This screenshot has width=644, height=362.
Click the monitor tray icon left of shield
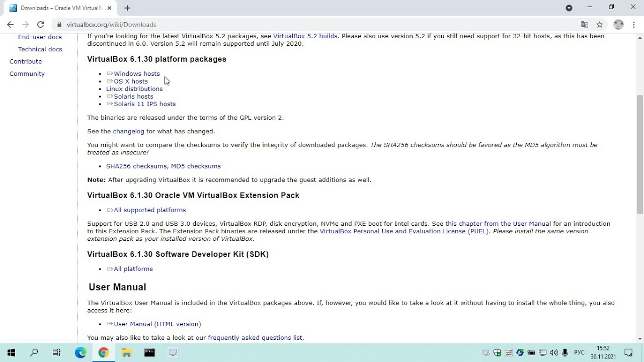486,352
